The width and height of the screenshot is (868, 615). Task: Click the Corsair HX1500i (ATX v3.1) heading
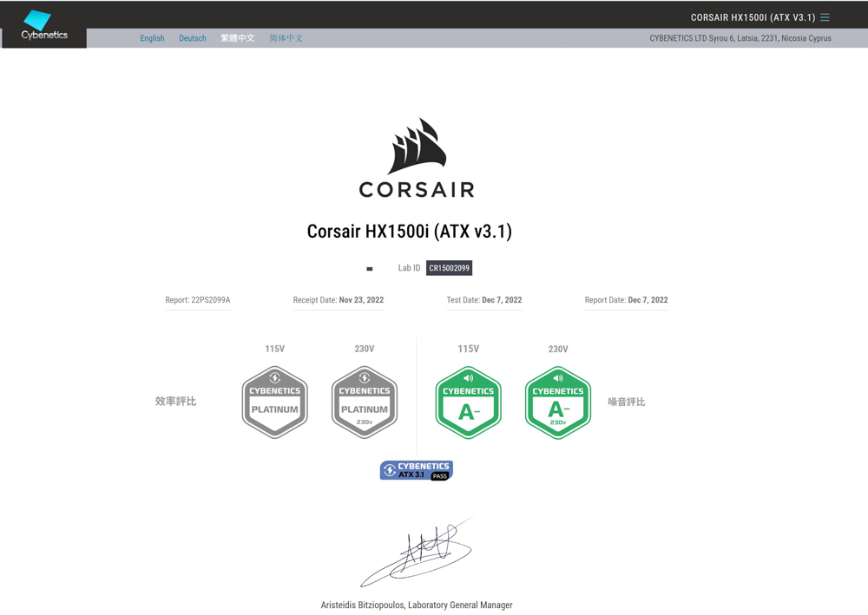pyautogui.click(x=410, y=232)
